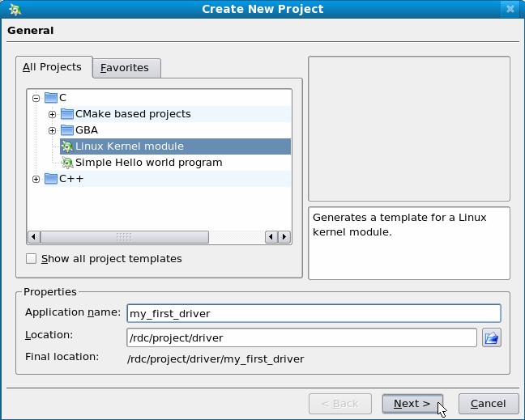Click the KDevelop icon in the title bar
525x420 pixels.
pyautogui.click(x=15, y=9)
